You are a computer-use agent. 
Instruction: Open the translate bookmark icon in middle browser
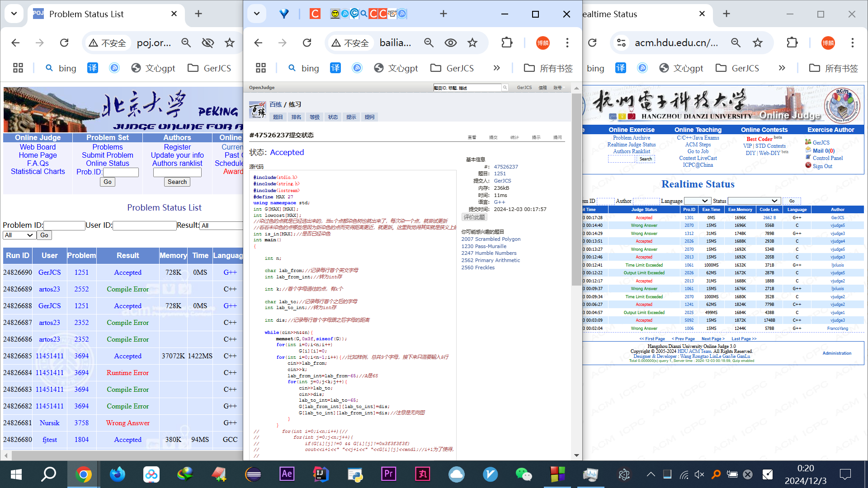pos(335,68)
